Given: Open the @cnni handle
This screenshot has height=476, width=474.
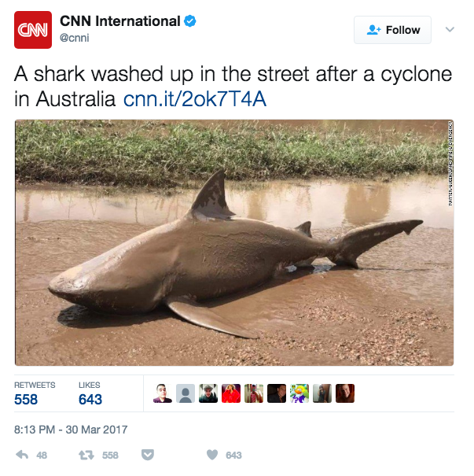Looking at the screenshot, I should (x=75, y=38).
